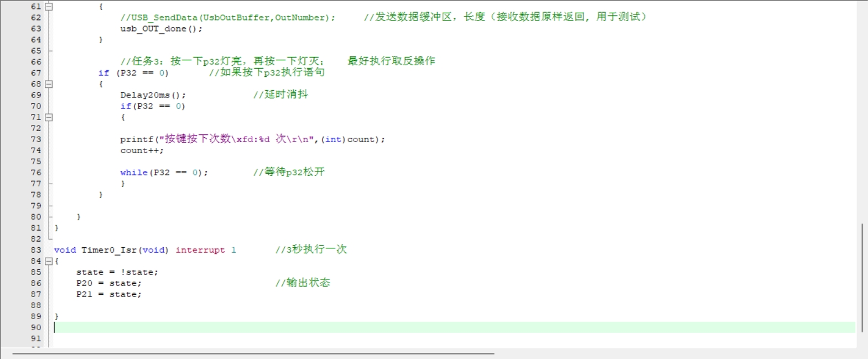The width and height of the screenshot is (868, 359).
Task: Click the comment 延时消抖
Action: click(x=280, y=95)
